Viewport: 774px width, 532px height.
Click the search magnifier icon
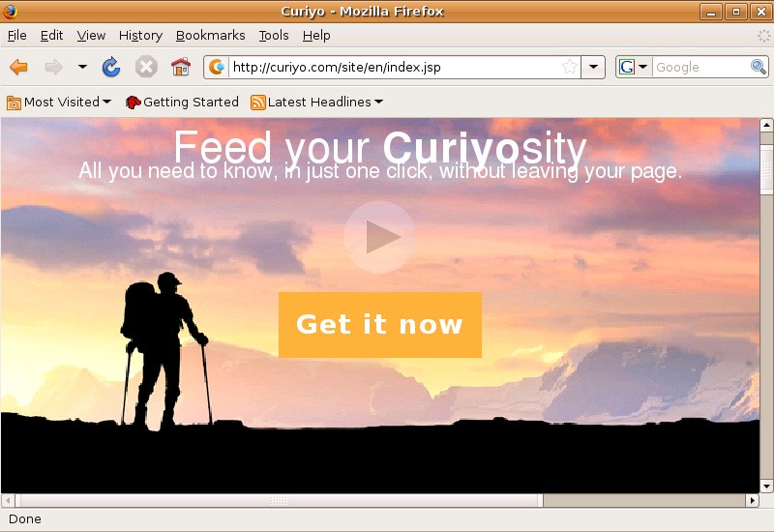(759, 67)
